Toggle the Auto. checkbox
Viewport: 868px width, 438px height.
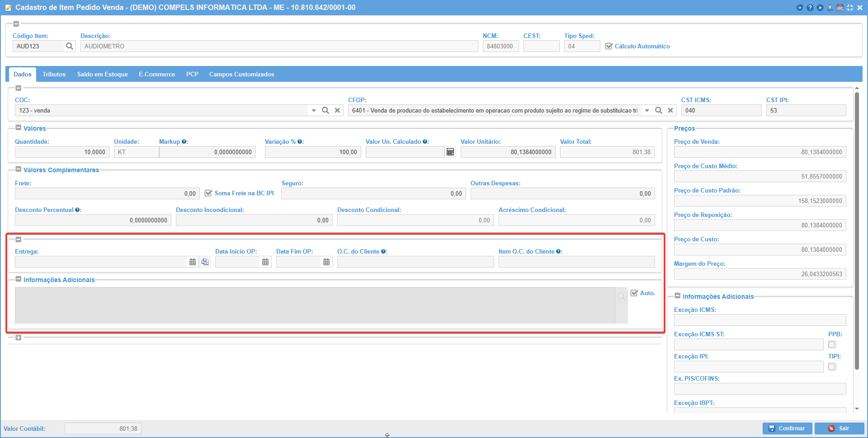pos(634,293)
